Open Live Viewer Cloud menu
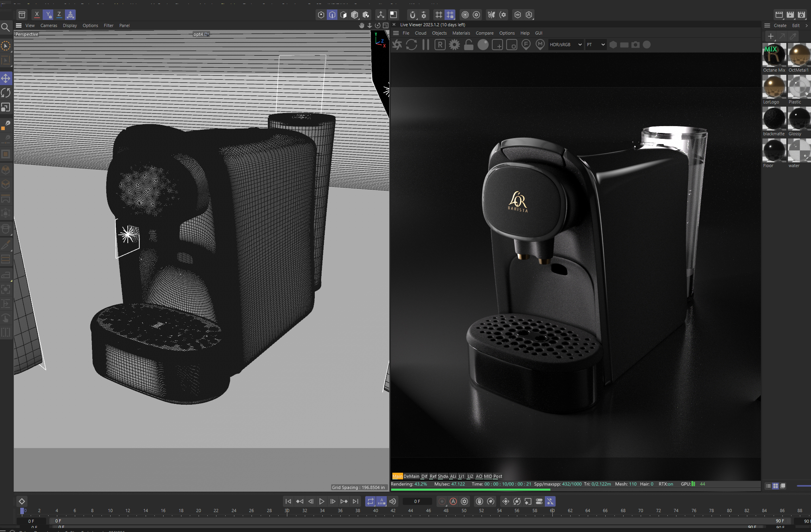 (x=420, y=33)
